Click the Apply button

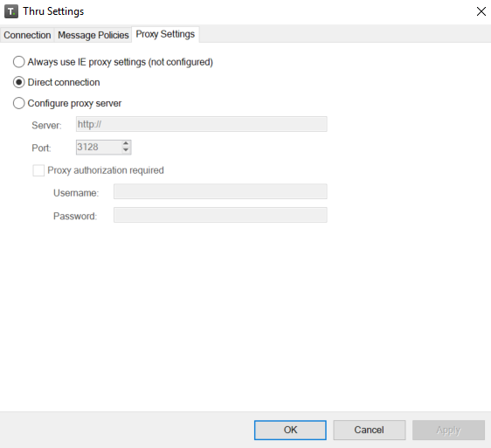coord(448,430)
